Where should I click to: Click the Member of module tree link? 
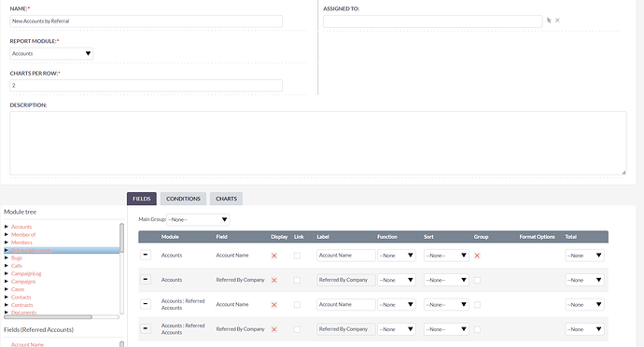23,234
